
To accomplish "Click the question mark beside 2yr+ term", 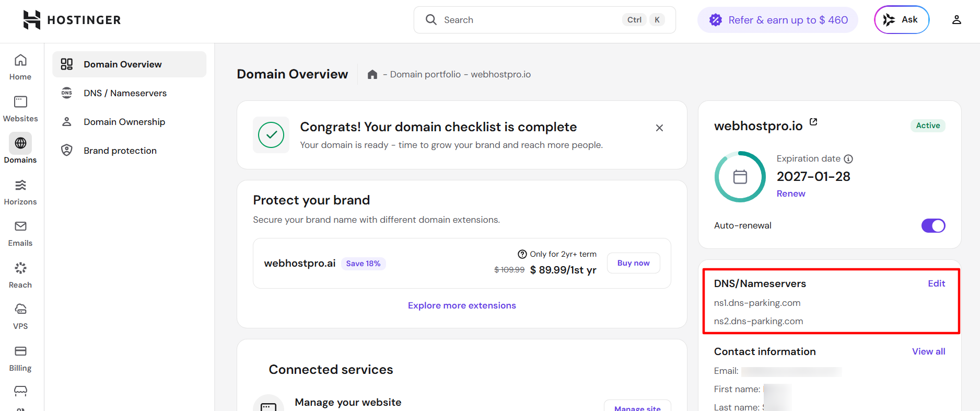I will click(522, 254).
